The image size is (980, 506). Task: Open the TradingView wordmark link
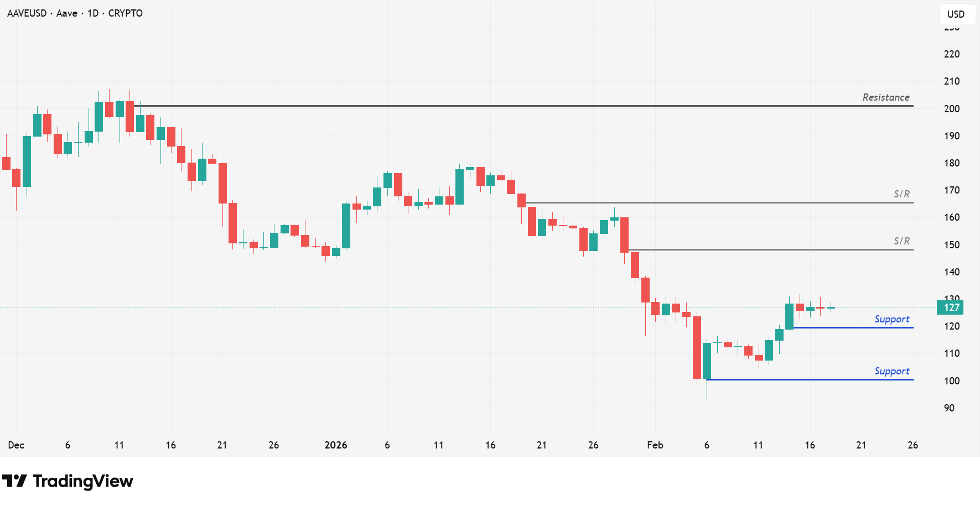tap(83, 481)
